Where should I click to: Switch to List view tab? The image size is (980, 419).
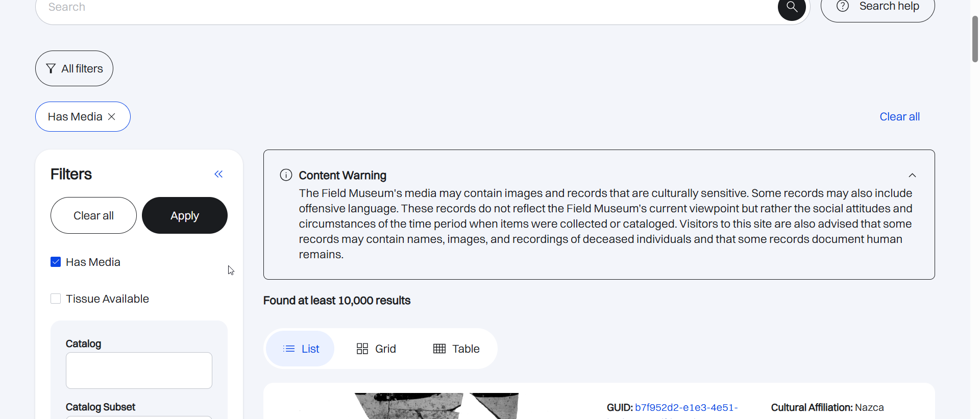301,349
